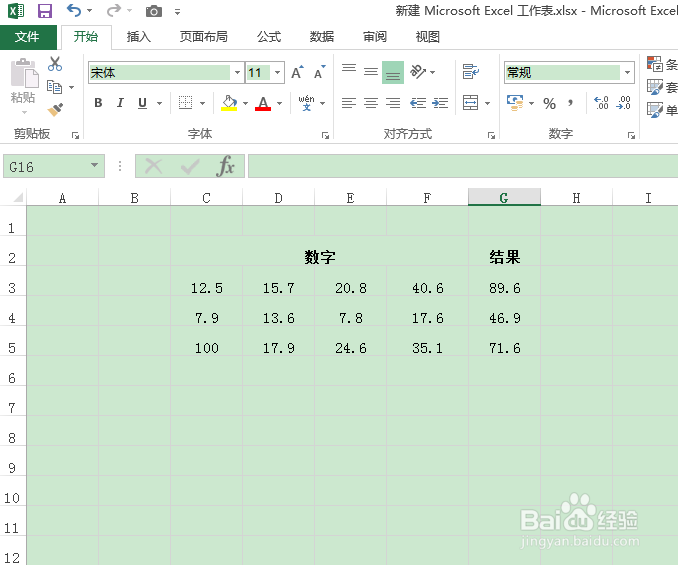Decrease font size with the smaller A
This screenshot has width=678, height=565.
[320, 72]
